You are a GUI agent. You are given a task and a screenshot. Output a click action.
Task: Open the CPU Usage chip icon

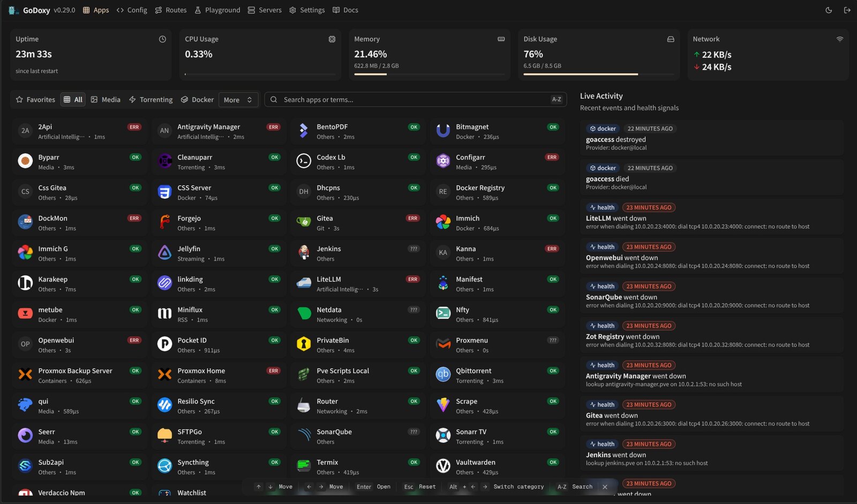coord(332,39)
